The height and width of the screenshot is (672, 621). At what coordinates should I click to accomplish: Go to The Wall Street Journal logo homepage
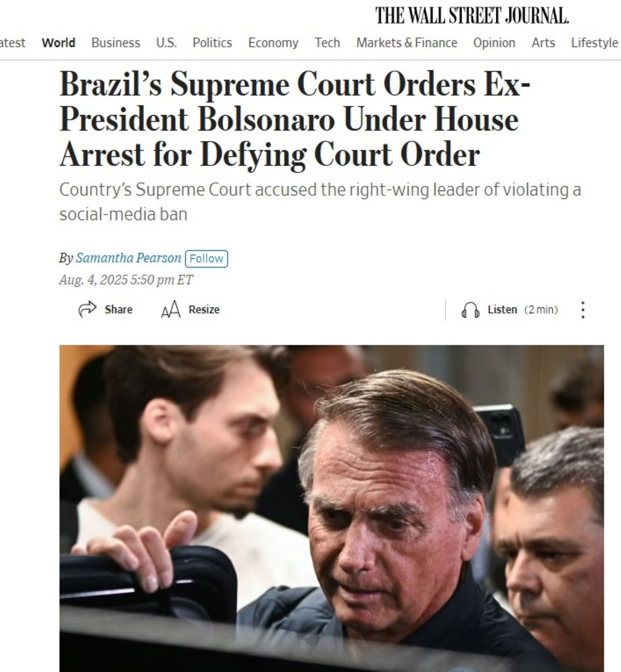472,16
